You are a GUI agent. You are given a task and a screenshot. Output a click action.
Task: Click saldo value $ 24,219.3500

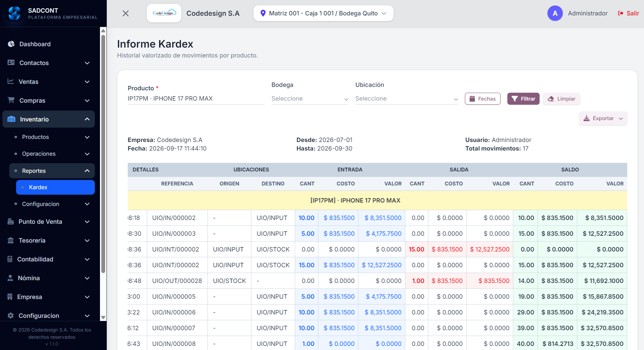click(x=602, y=312)
